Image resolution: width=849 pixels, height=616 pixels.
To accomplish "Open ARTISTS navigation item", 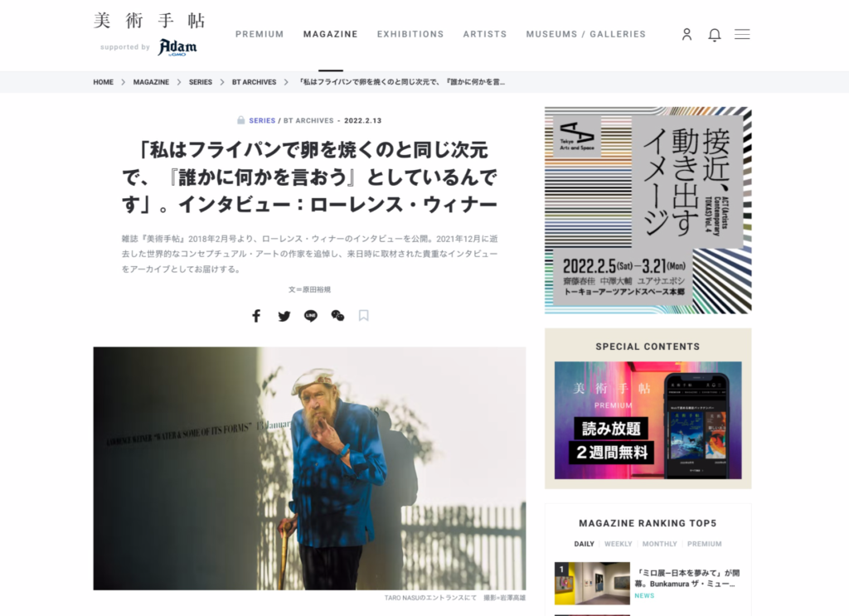I will coord(485,34).
